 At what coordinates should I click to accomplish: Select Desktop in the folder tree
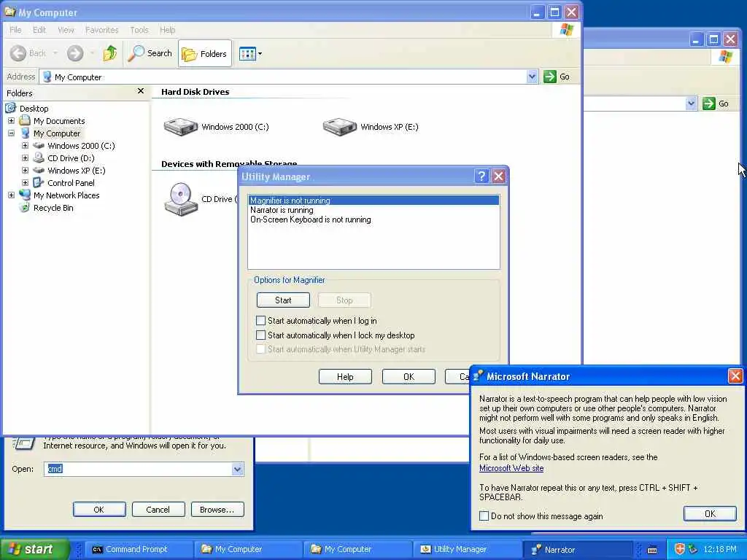(34, 109)
